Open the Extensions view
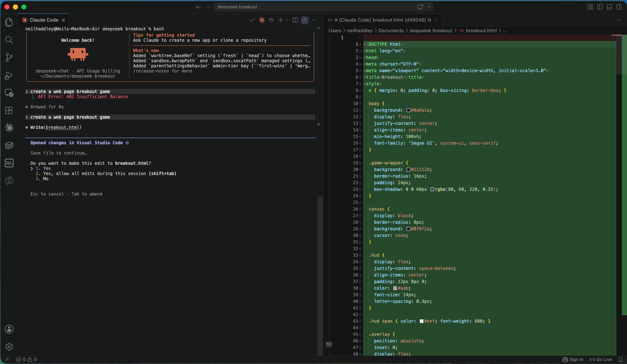 click(x=9, y=110)
